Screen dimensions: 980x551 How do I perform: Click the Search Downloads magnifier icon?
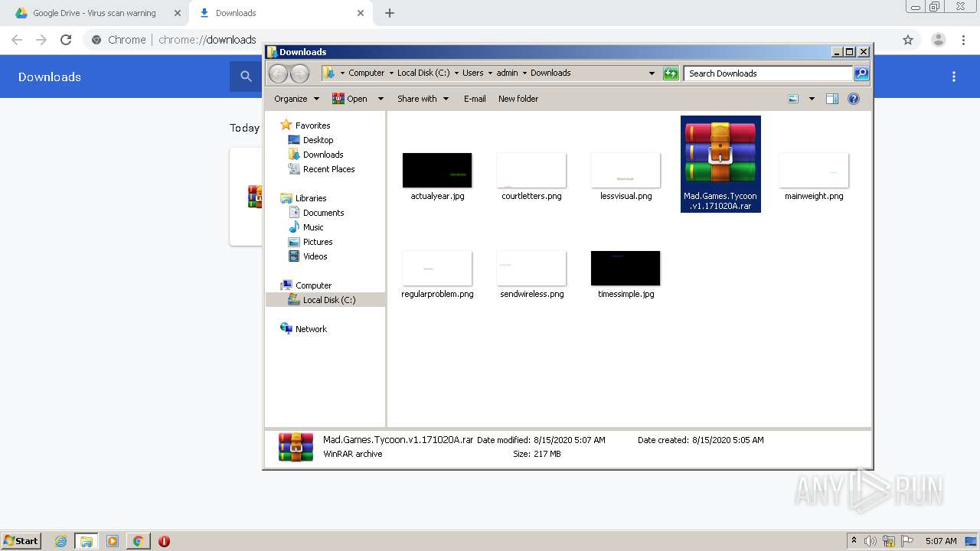pyautogui.click(x=861, y=73)
